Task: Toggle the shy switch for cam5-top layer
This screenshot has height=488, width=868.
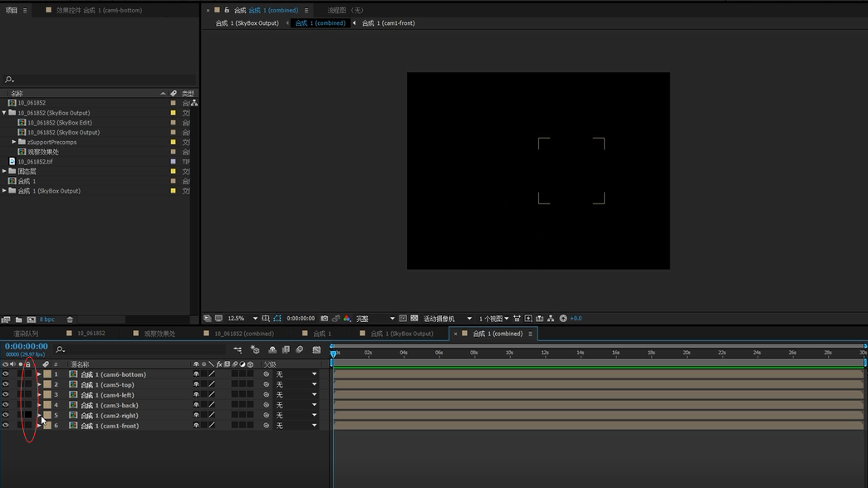Action: point(196,384)
